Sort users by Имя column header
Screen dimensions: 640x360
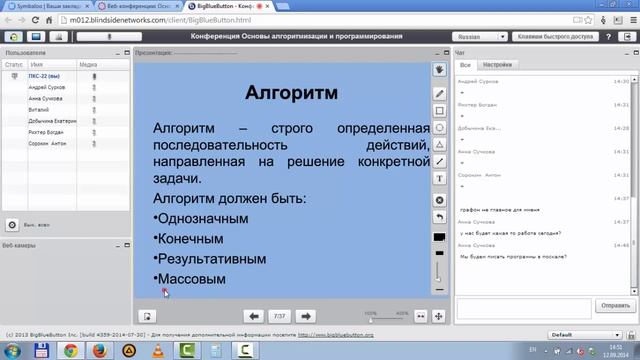pos(52,64)
